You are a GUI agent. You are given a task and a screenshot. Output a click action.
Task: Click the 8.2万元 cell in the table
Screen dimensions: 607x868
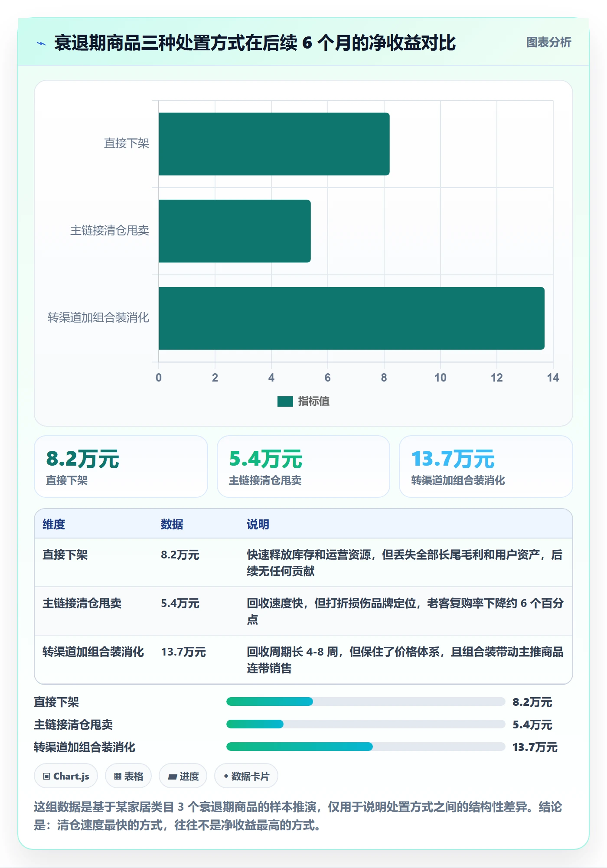180,555
